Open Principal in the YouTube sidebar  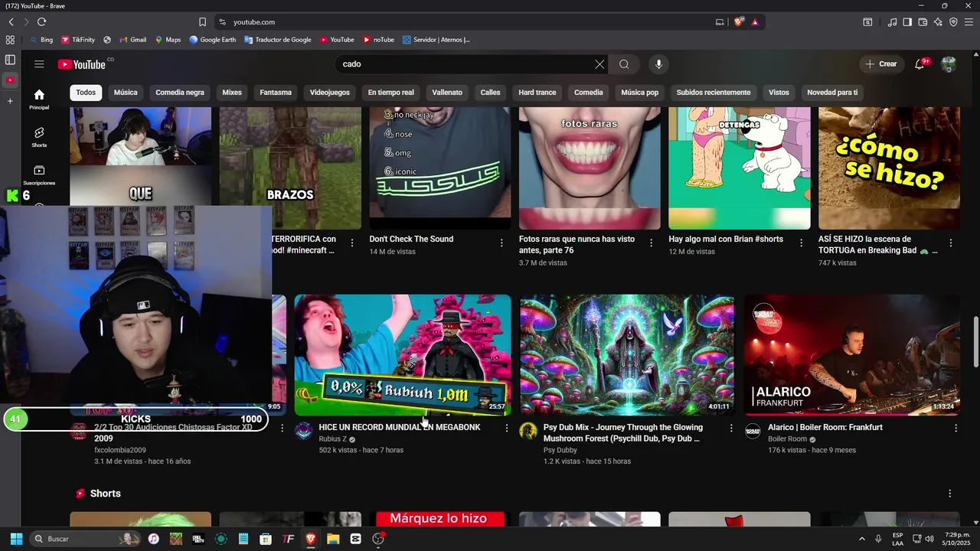39,99
